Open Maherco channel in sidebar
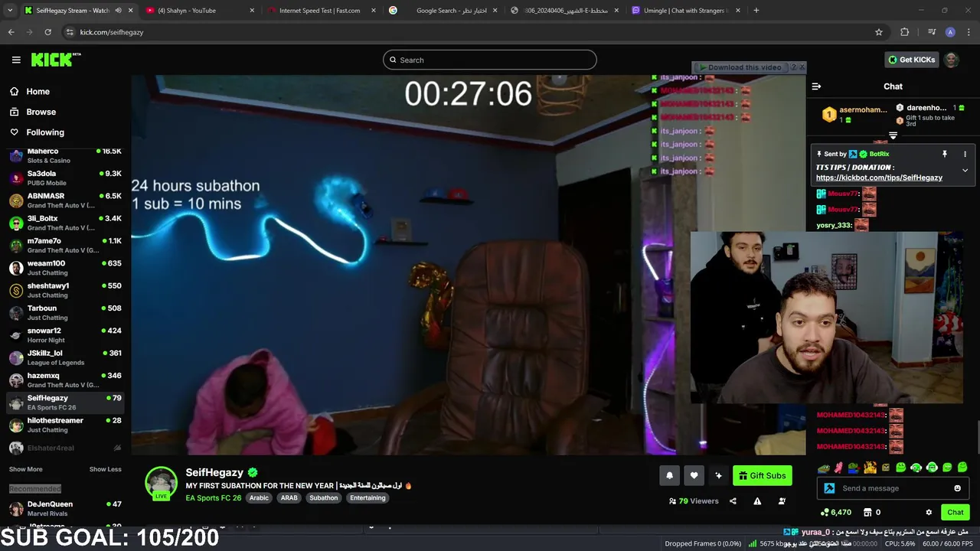This screenshot has width=980, height=551. 65,155
